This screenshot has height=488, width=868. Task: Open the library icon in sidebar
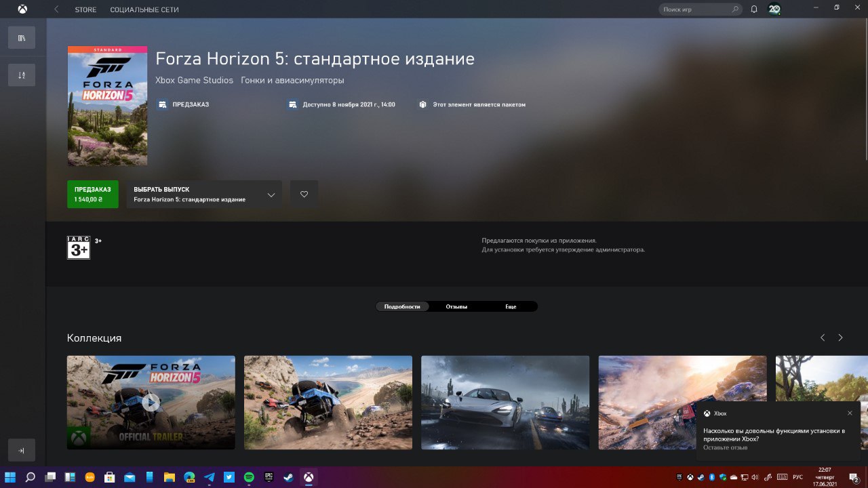[x=22, y=38]
